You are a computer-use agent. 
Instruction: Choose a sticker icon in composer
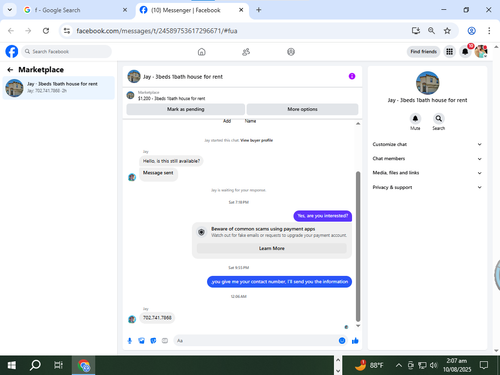tap(153, 341)
